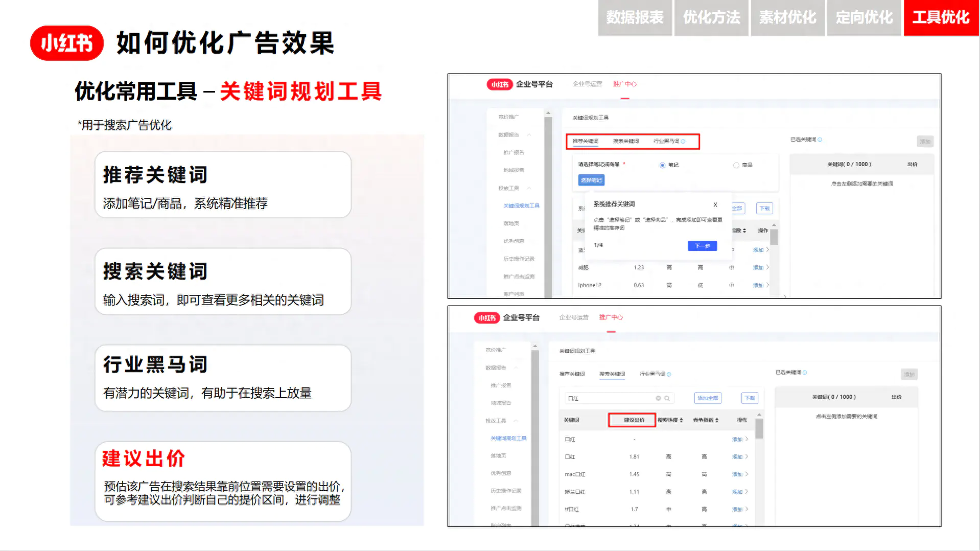Switch to 企业号运营 in lower screenshot
Screen dimensions: 980x551
574,318
